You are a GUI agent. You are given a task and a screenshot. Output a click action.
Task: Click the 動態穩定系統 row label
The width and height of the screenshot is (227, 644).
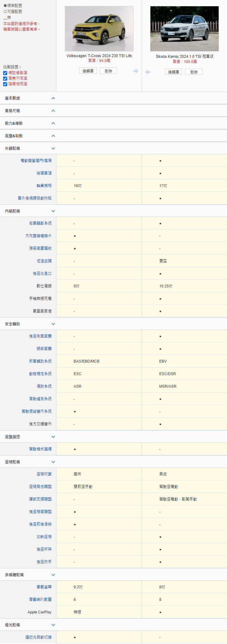40,374
